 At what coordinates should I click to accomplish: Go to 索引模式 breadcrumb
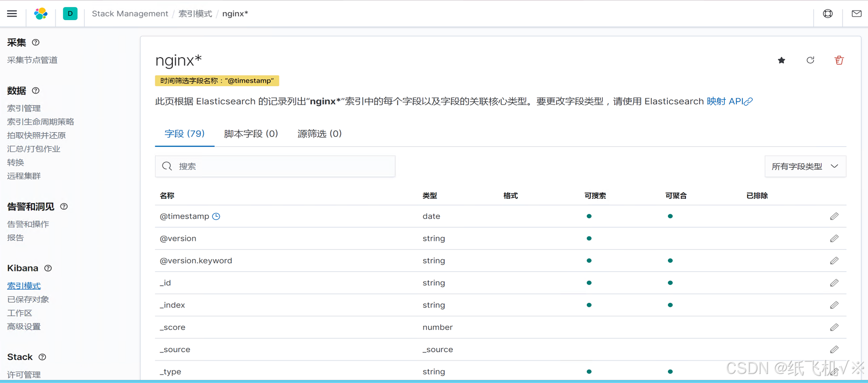(x=195, y=14)
